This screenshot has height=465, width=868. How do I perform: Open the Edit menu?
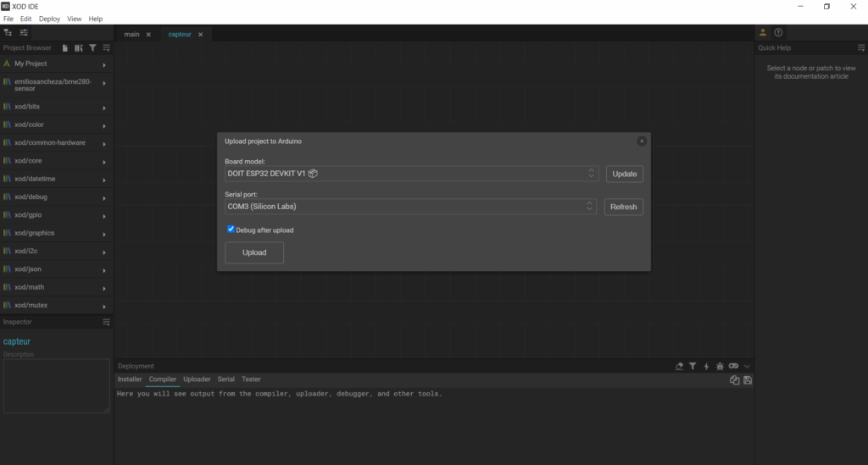(x=26, y=19)
